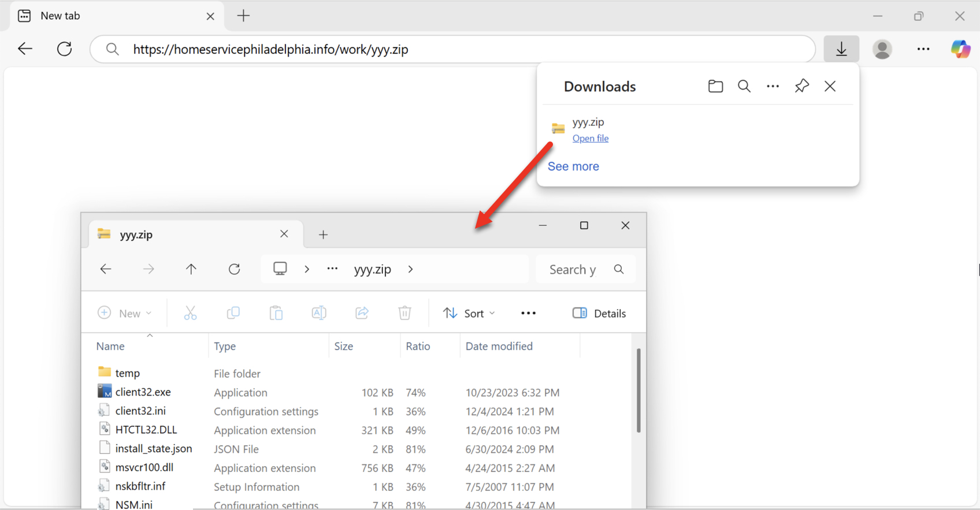
Task: Reload the browser page
Action: 64,49
